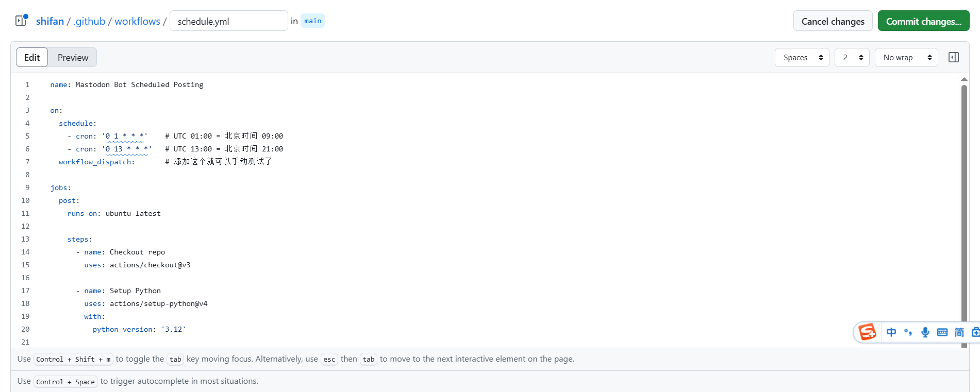
Task: Click the 'actions/checkout@v3' text
Action: pyautogui.click(x=150, y=265)
